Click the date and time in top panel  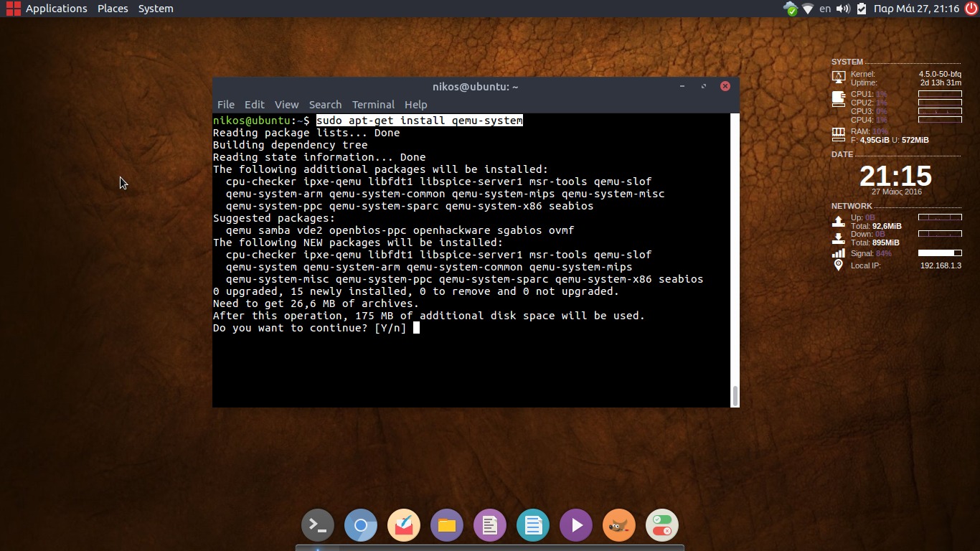tap(916, 9)
